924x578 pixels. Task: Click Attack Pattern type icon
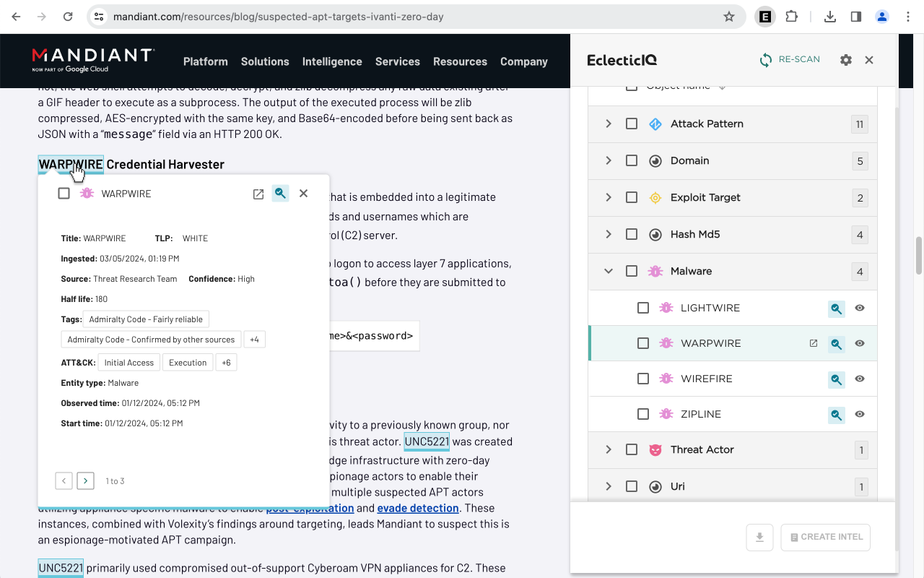(x=655, y=124)
